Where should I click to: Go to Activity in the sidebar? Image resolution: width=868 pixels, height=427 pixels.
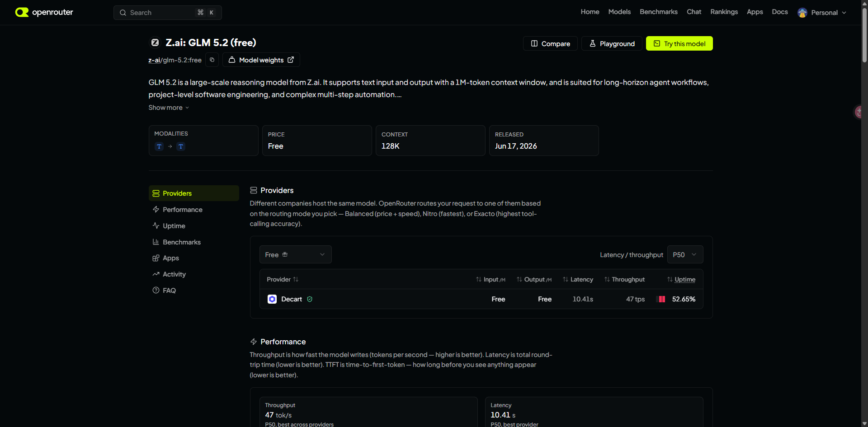pos(194,274)
